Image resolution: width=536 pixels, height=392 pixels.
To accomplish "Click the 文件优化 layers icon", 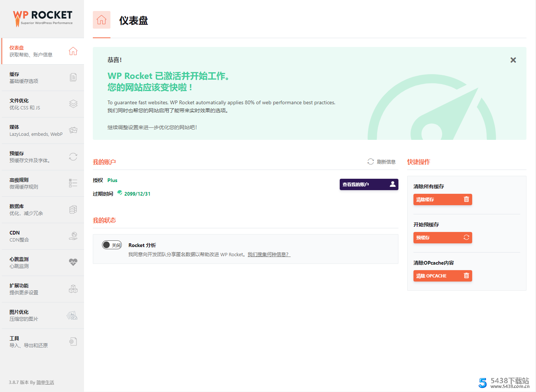I will pyautogui.click(x=73, y=104).
